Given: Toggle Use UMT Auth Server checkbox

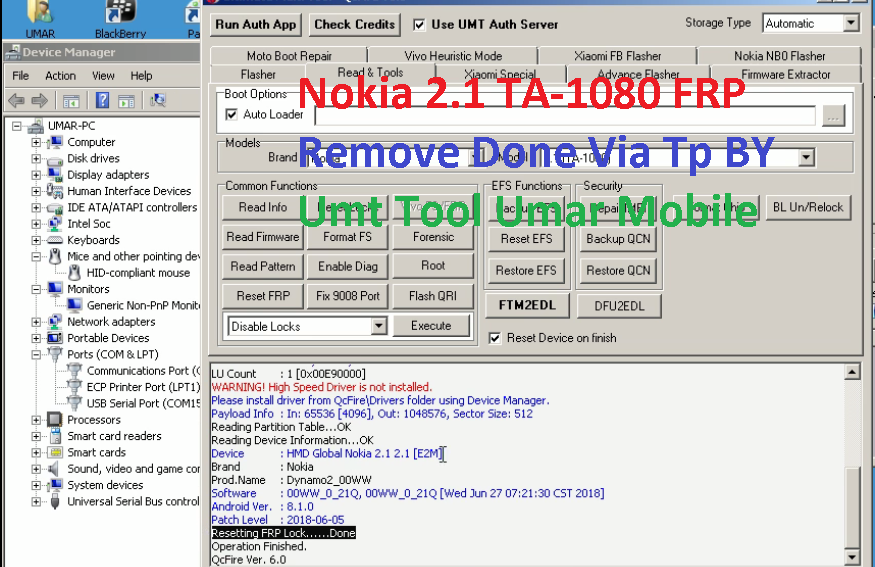Looking at the screenshot, I should 419,25.
